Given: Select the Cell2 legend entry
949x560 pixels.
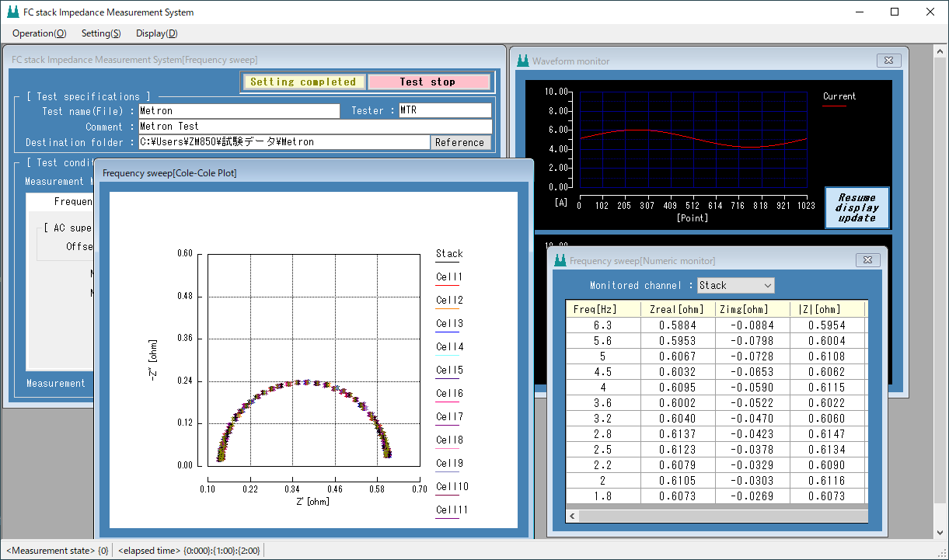Looking at the screenshot, I should (x=449, y=301).
